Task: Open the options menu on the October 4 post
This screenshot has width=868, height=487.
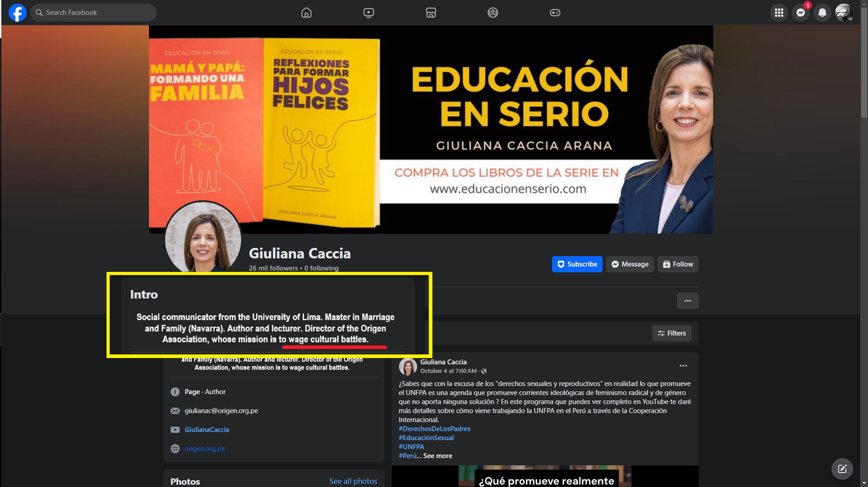Action: pos(683,366)
